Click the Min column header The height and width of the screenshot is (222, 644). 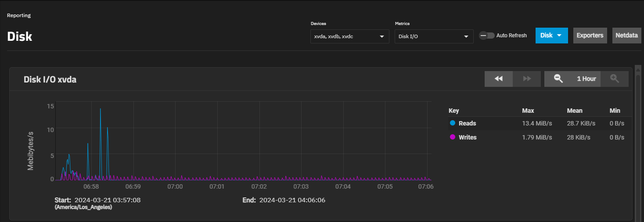(x=615, y=111)
